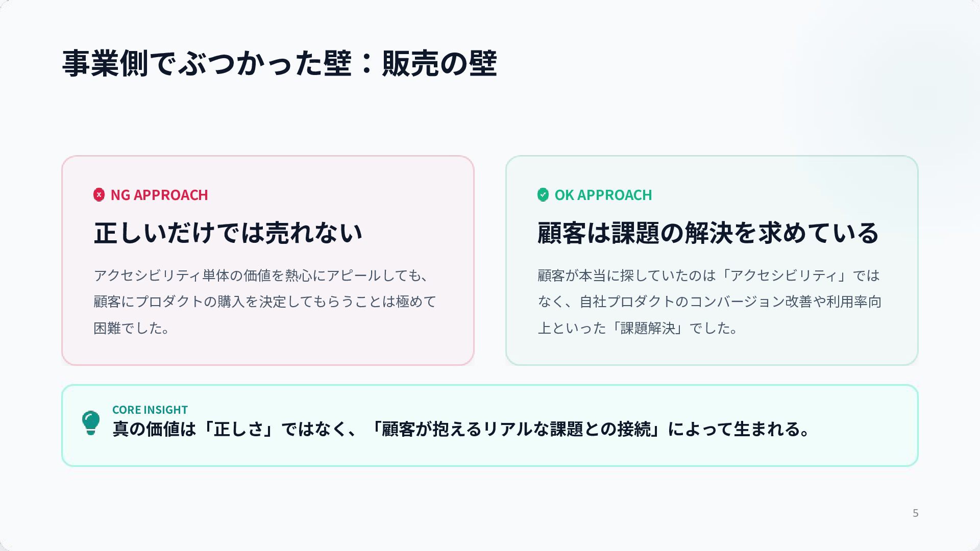Click the line 顧客にプロダクトの購入を決定

coord(265,302)
